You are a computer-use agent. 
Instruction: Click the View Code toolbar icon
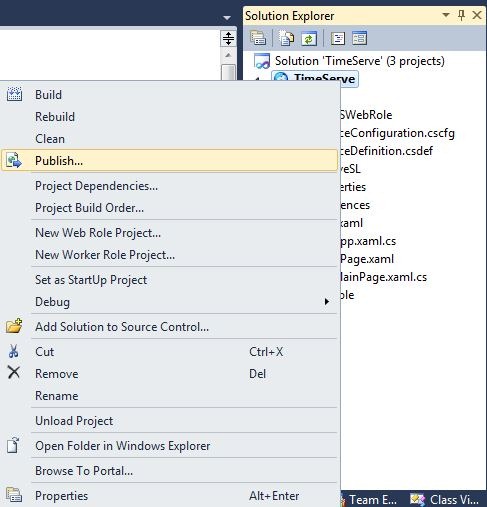pos(338,38)
